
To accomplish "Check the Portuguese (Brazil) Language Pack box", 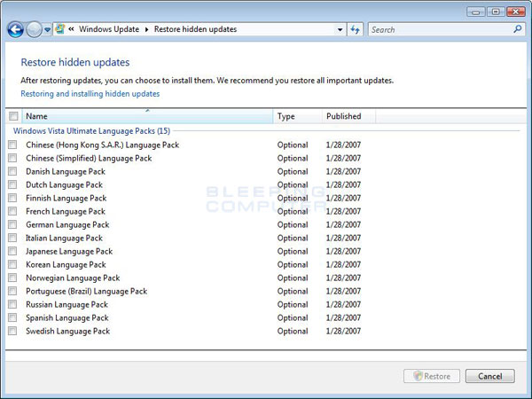I will [12, 291].
